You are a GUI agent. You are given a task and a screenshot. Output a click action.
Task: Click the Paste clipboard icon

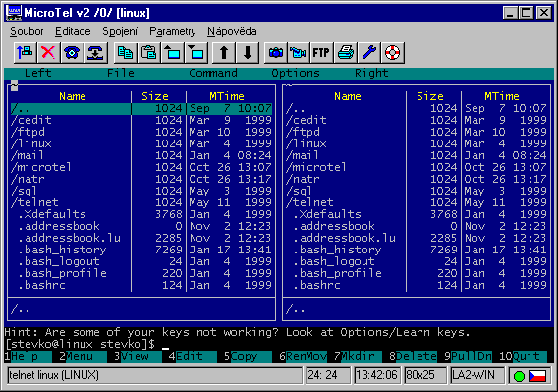(148, 53)
